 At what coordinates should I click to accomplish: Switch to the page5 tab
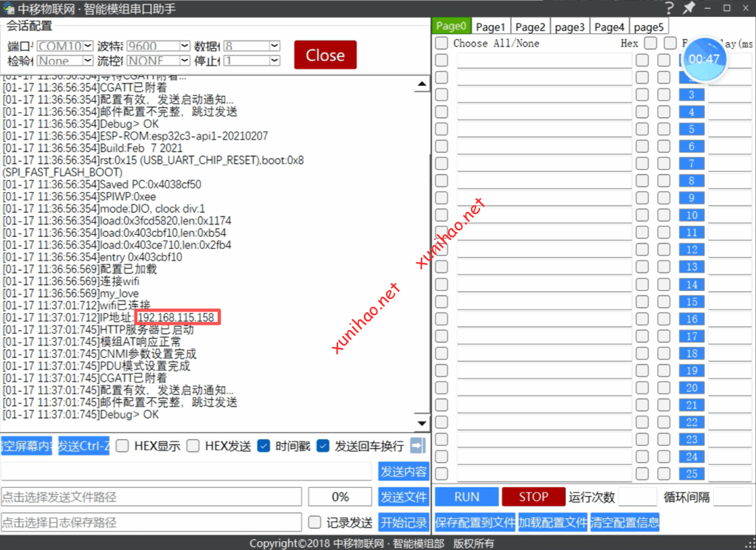(648, 27)
